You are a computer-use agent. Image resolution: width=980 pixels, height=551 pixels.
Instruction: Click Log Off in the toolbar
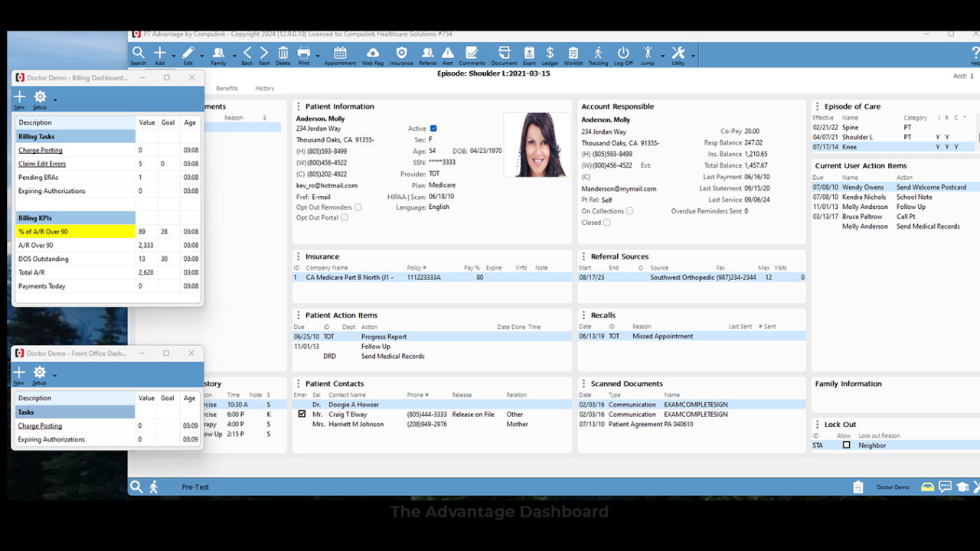[622, 54]
